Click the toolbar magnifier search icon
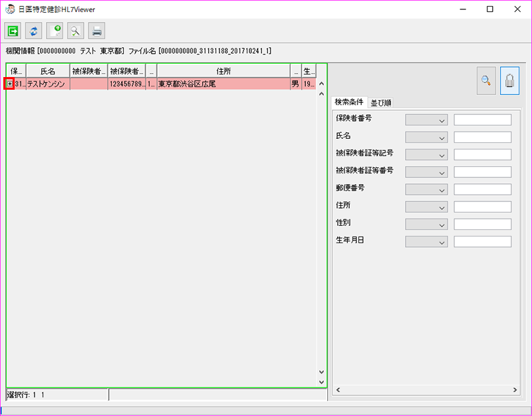The width and height of the screenshot is (532, 416). [x=76, y=31]
